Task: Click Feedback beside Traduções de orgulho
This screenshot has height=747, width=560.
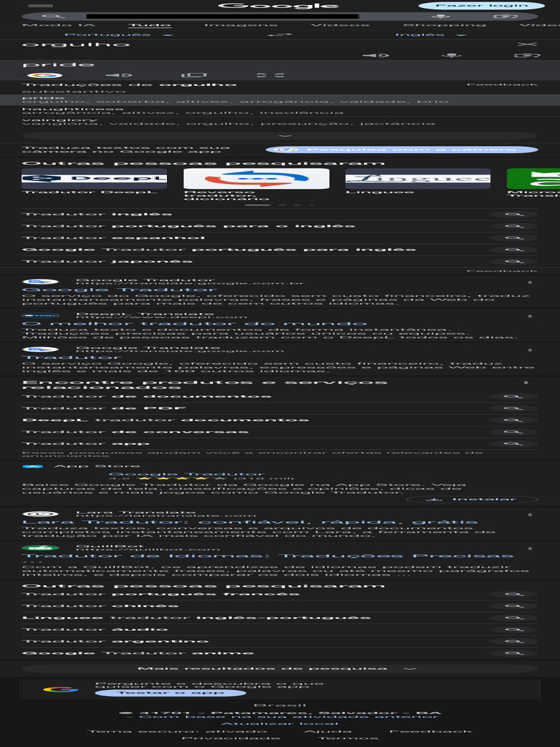Action: click(x=502, y=85)
